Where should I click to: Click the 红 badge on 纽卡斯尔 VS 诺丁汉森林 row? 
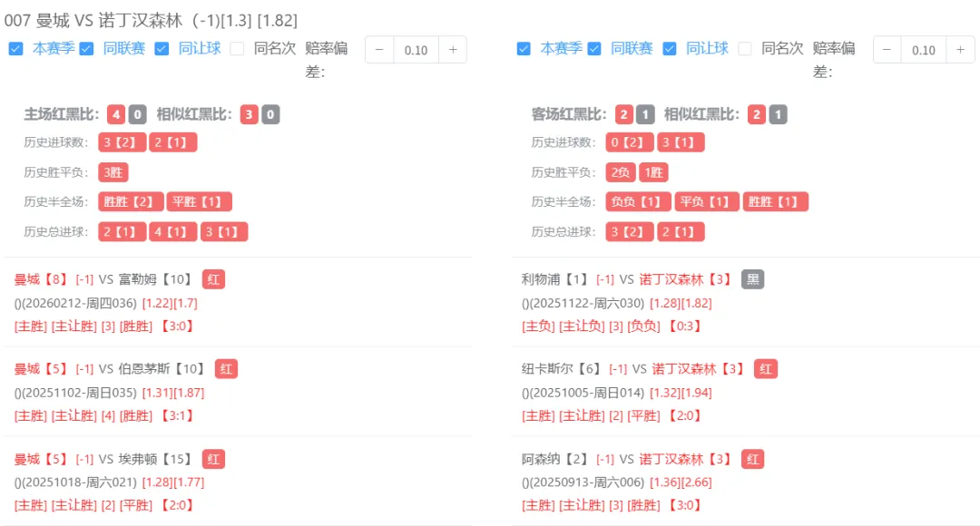tap(766, 368)
